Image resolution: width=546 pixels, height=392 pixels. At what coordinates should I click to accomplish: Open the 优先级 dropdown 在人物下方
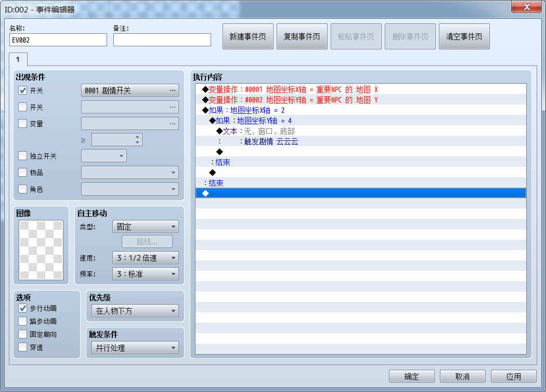tap(135, 311)
